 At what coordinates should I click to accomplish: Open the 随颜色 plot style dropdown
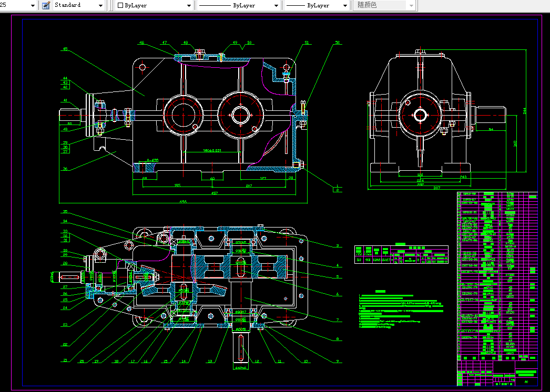[384, 5]
